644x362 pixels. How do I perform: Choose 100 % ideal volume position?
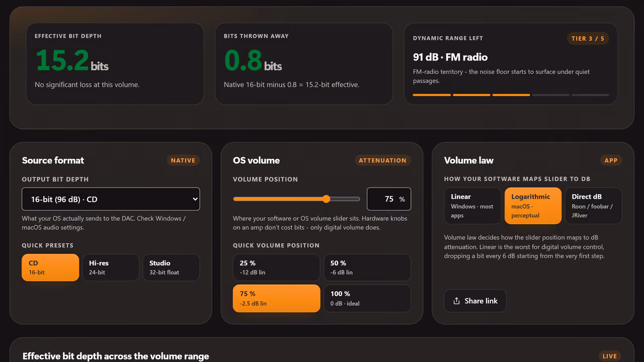click(x=367, y=299)
